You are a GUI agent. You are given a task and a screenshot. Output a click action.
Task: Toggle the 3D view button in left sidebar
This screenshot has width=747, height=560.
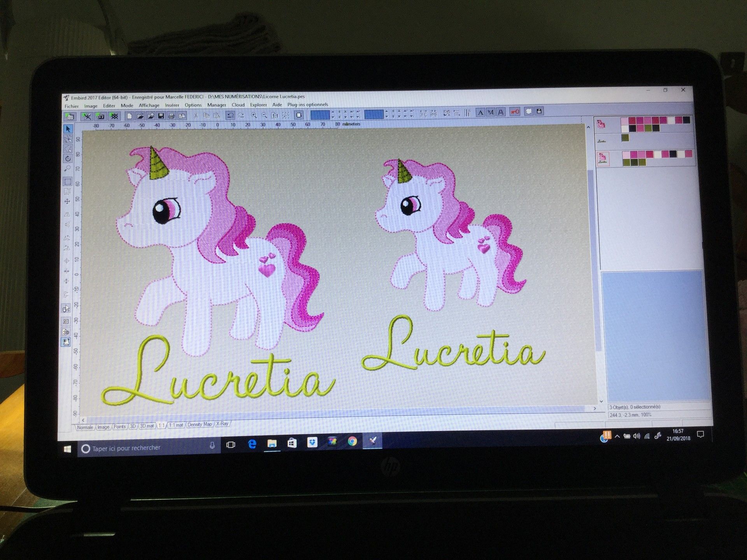click(x=66, y=332)
